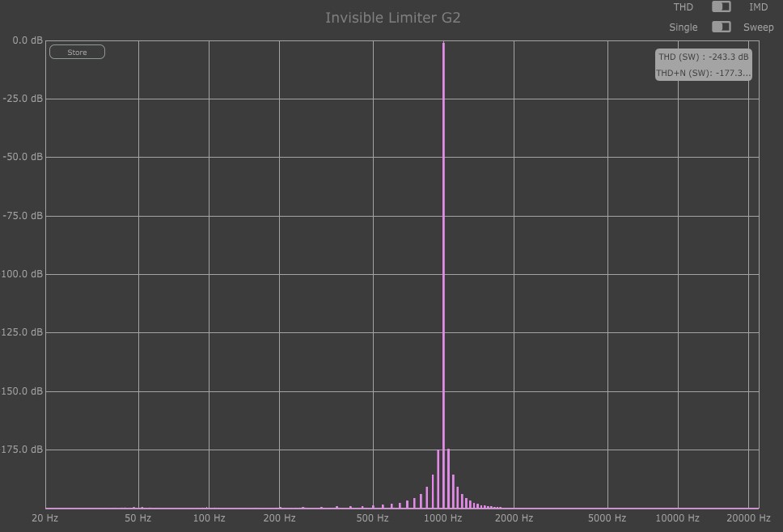This screenshot has height=532, width=783.
Task: Select the Single label
Action: [x=684, y=27]
